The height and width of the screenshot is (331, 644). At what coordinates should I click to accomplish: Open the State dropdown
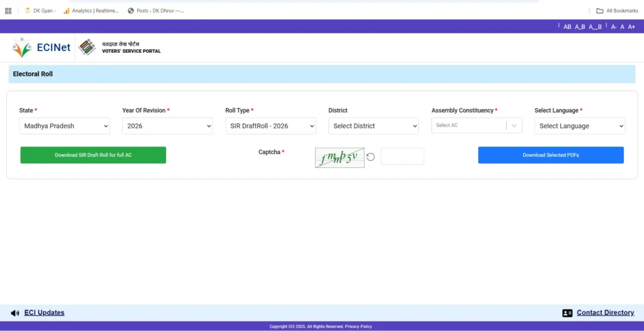point(64,126)
